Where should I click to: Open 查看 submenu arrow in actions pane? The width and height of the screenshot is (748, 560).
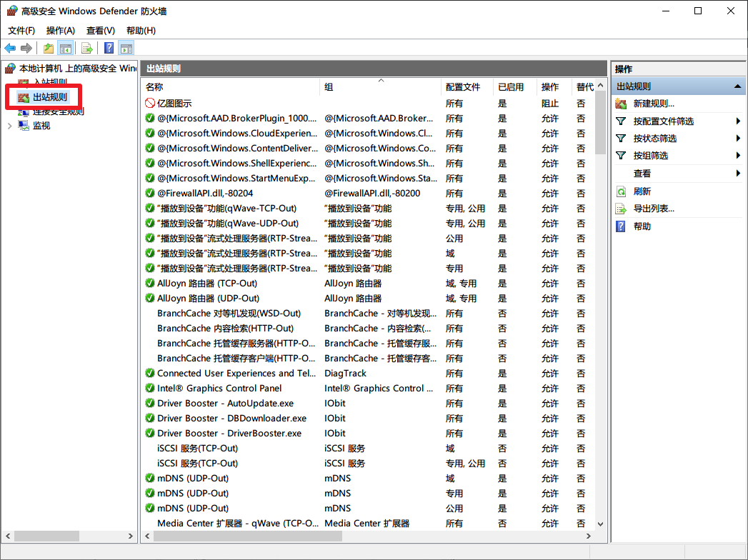(x=738, y=173)
